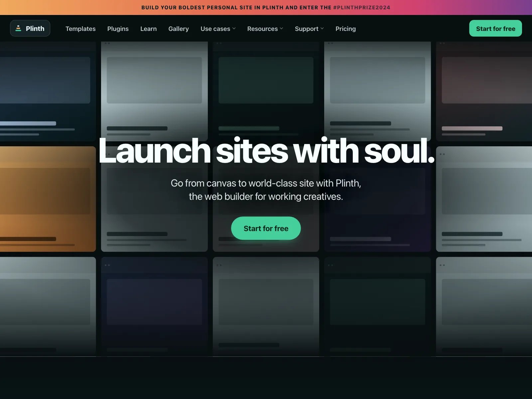Open the Templates menu item

[x=80, y=29]
